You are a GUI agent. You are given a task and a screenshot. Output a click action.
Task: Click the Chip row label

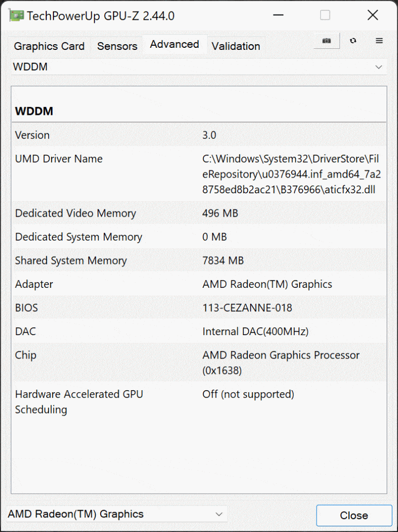click(x=25, y=355)
